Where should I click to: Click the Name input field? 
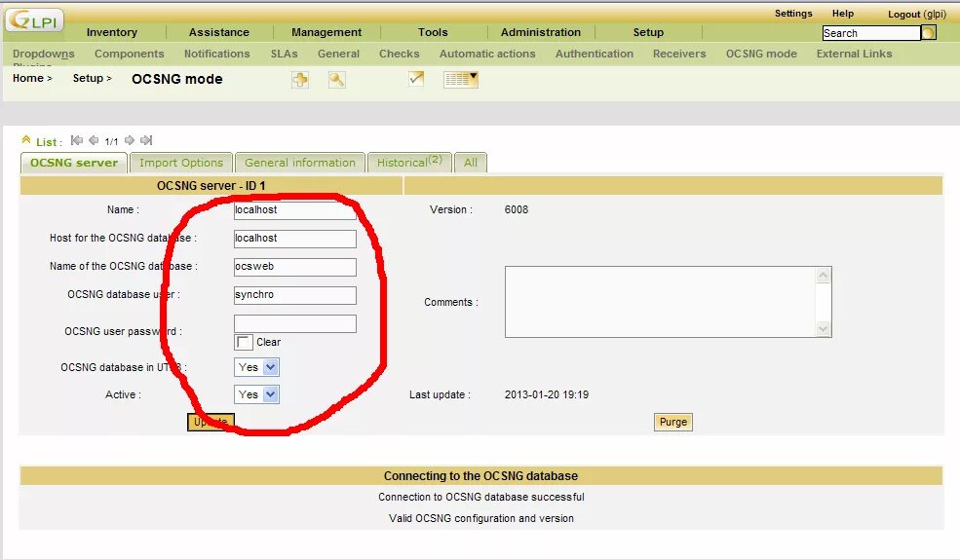295,210
